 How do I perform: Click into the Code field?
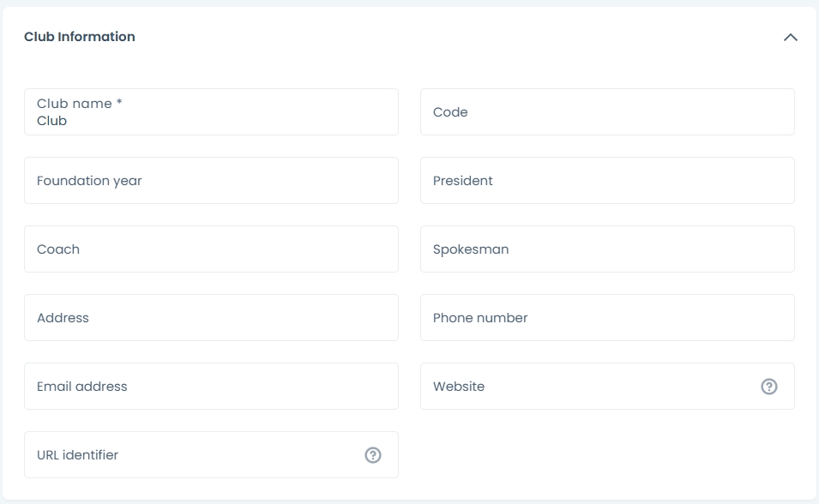[607, 112]
